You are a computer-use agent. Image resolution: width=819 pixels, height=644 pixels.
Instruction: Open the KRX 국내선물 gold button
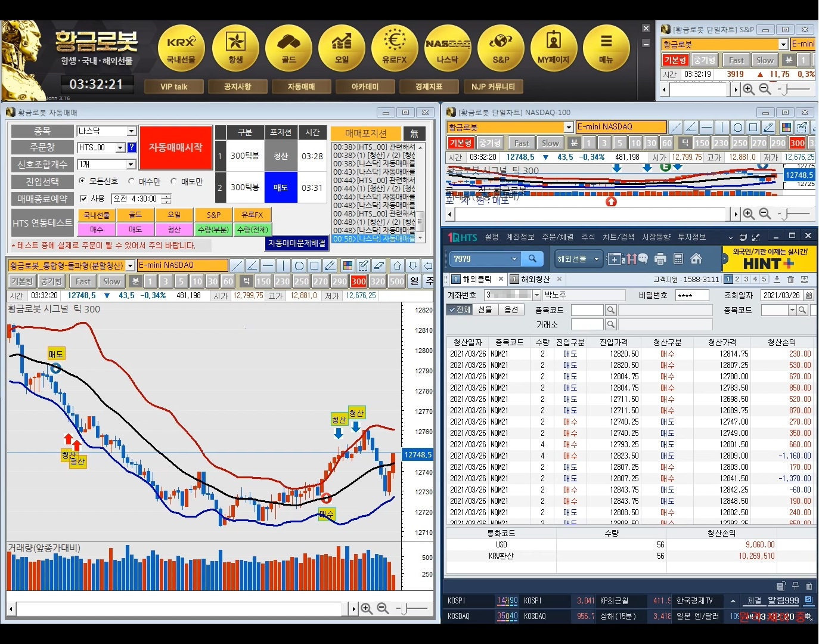[x=181, y=49]
